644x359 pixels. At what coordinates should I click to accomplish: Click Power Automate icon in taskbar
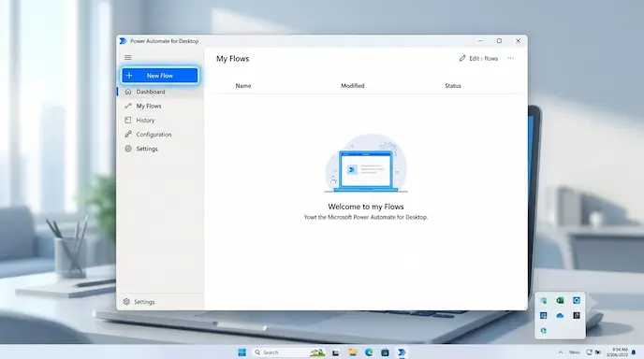(x=402, y=352)
